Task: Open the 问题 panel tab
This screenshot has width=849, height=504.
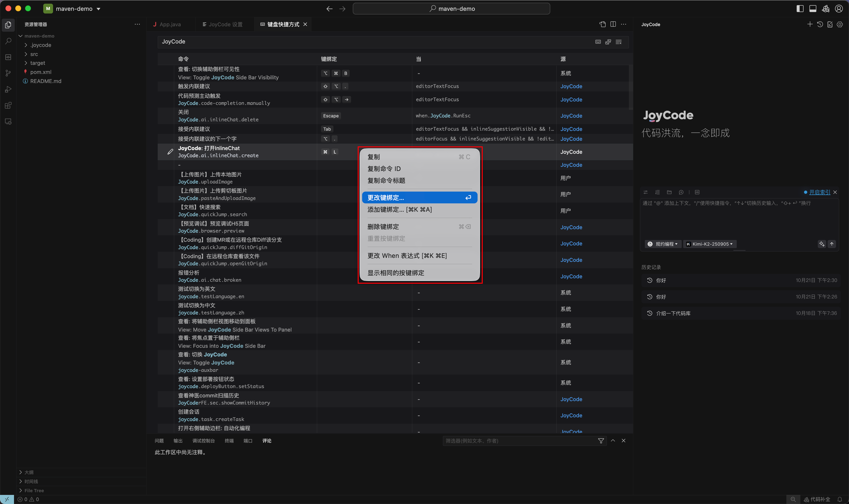Action: (x=159, y=440)
